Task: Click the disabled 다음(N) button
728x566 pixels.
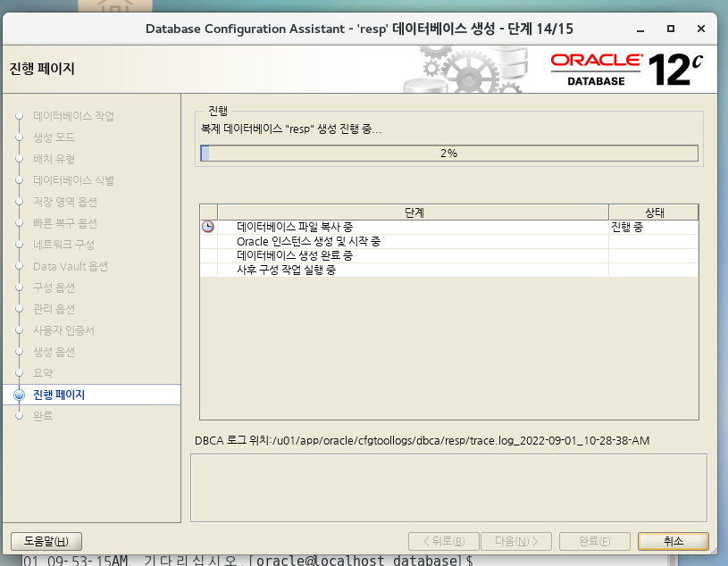Action: pos(516,541)
